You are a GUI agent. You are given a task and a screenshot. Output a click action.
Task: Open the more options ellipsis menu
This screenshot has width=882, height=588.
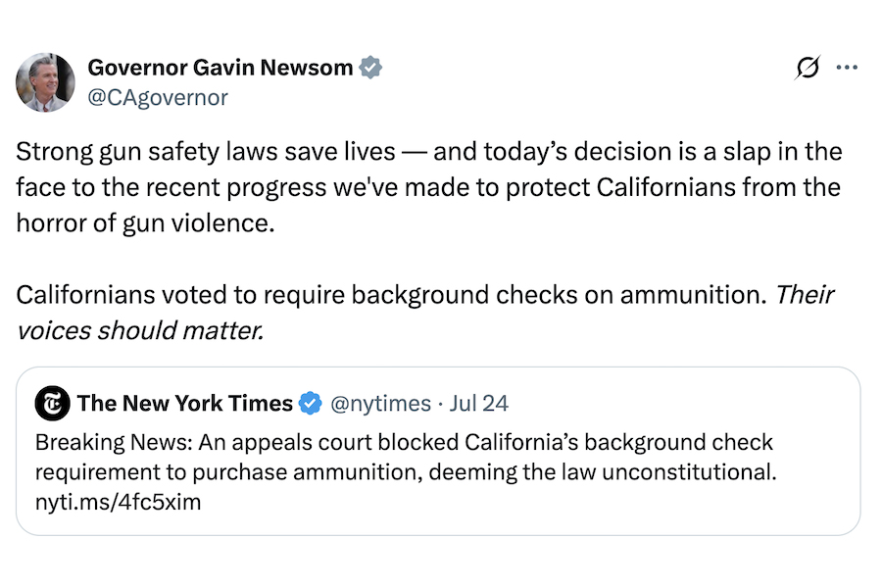[x=845, y=67]
